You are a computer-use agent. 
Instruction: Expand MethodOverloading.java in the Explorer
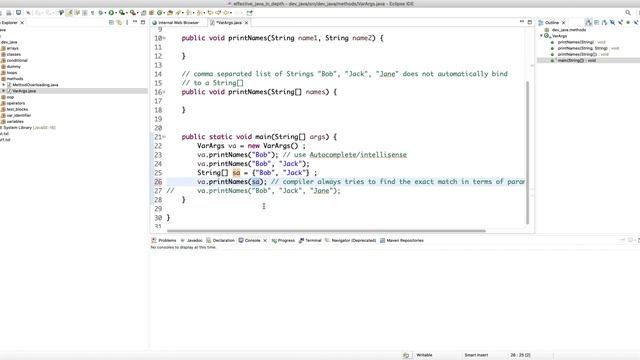4,85
